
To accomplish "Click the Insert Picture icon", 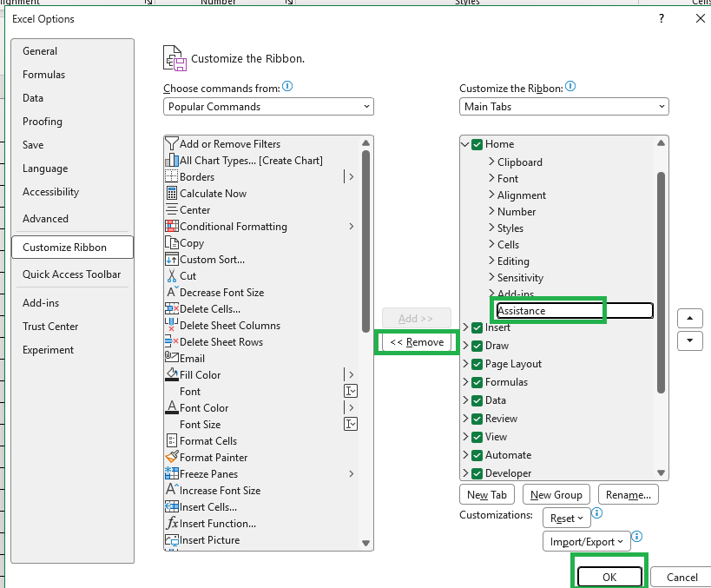I will [171, 540].
